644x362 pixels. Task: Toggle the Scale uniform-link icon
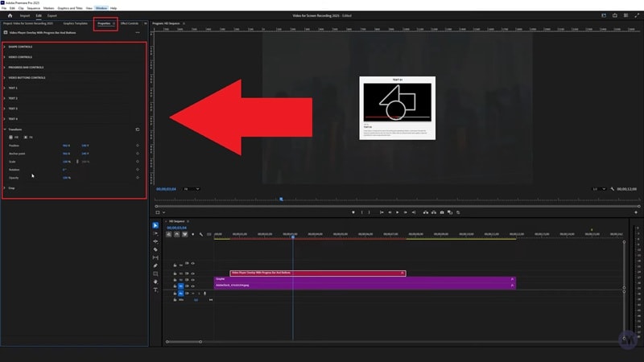pyautogui.click(x=77, y=162)
